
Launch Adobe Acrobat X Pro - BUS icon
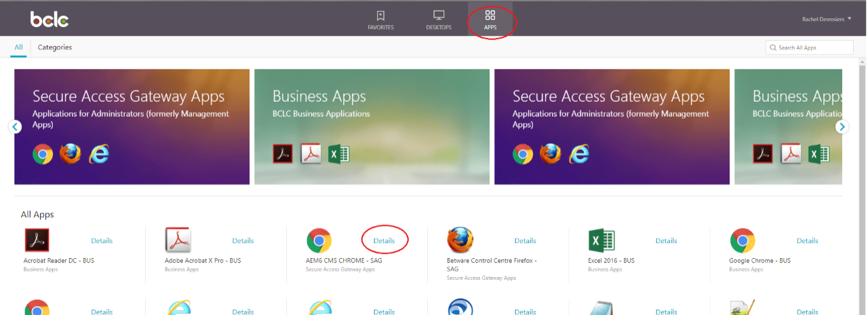click(178, 240)
